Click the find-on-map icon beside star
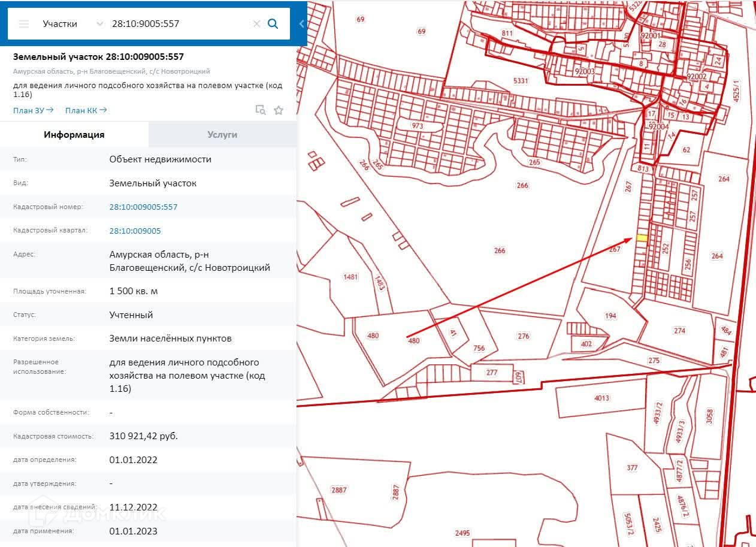 (x=260, y=110)
